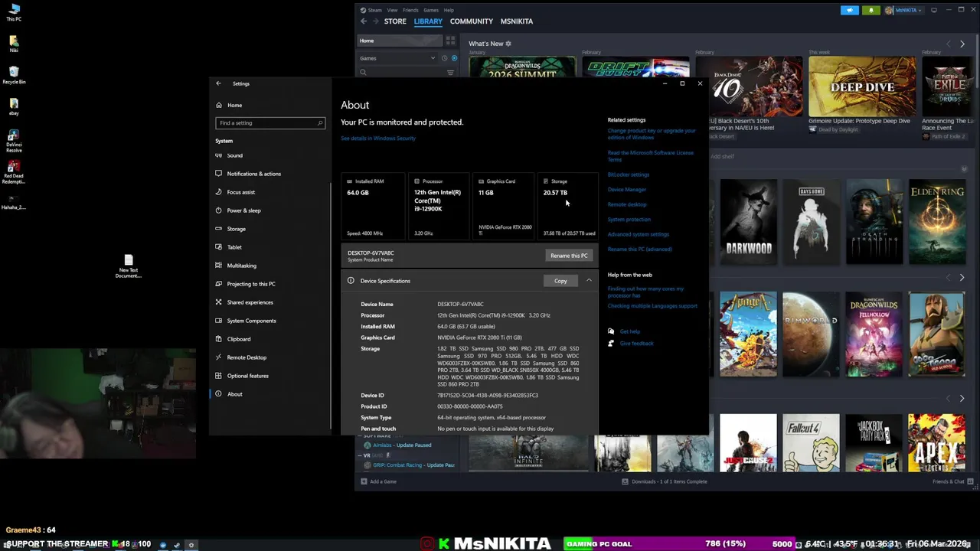Image resolution: width=980 pixels, height=551 pixels.
Task: Focus the Find a setting search box
Action: [270, 123]
